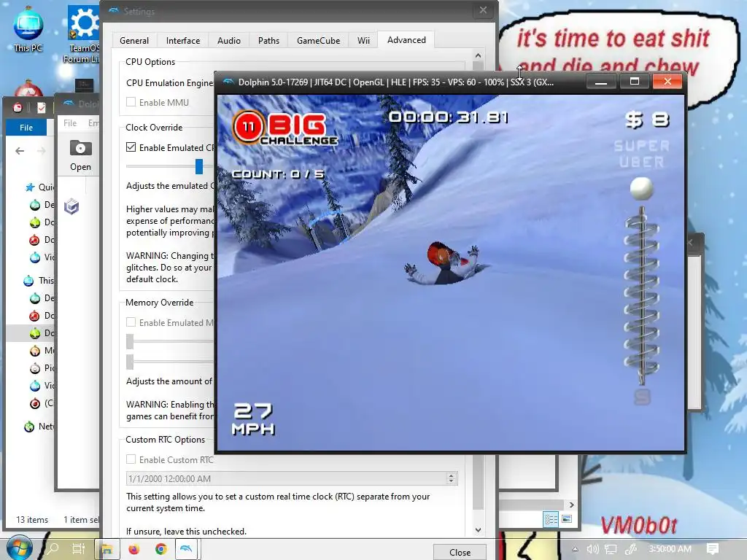Click Open disc icon in Dolphin toolbar
The height and width of the screenshot is (560, 747).
[80, 155]
